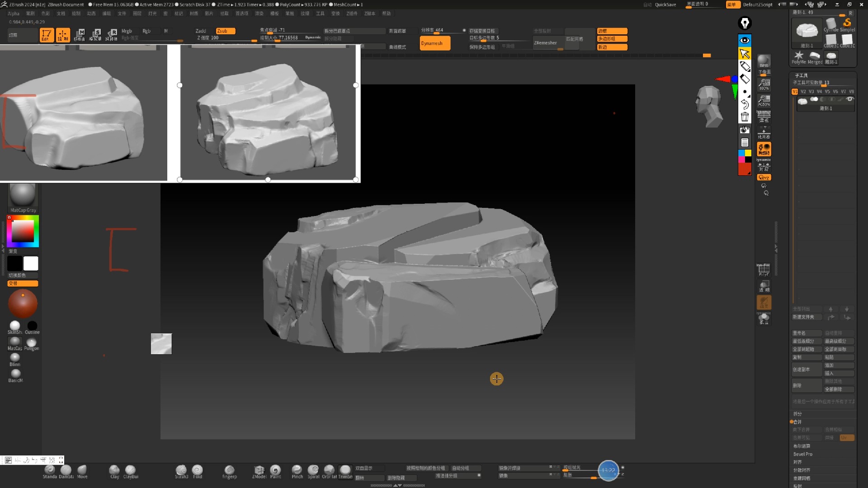Expand the 对齐 section
This screenshot has width=868, height=488.
coord(797,462)
